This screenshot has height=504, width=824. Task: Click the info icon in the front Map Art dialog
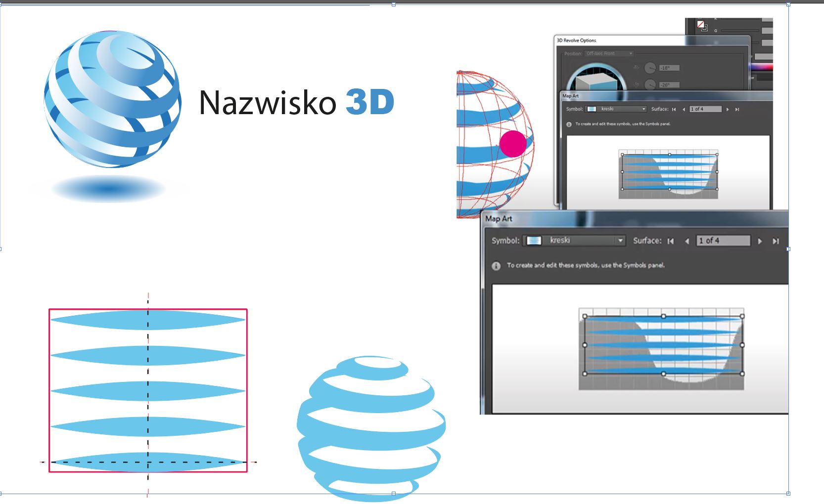[x=496, y=266]
